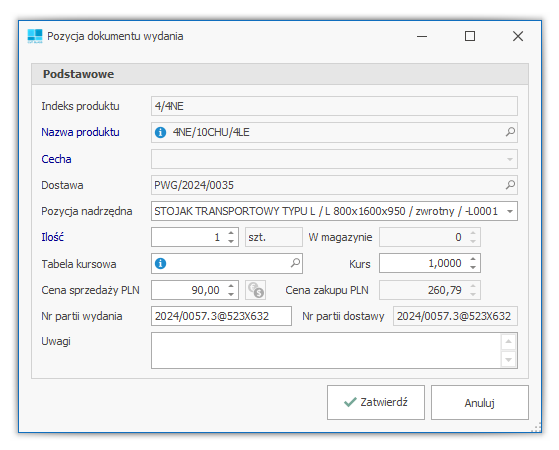The width and height of the screenshot is (559, 450).
Task: Expand the Cecha dropdown
Action: click(x=510, y=159)
